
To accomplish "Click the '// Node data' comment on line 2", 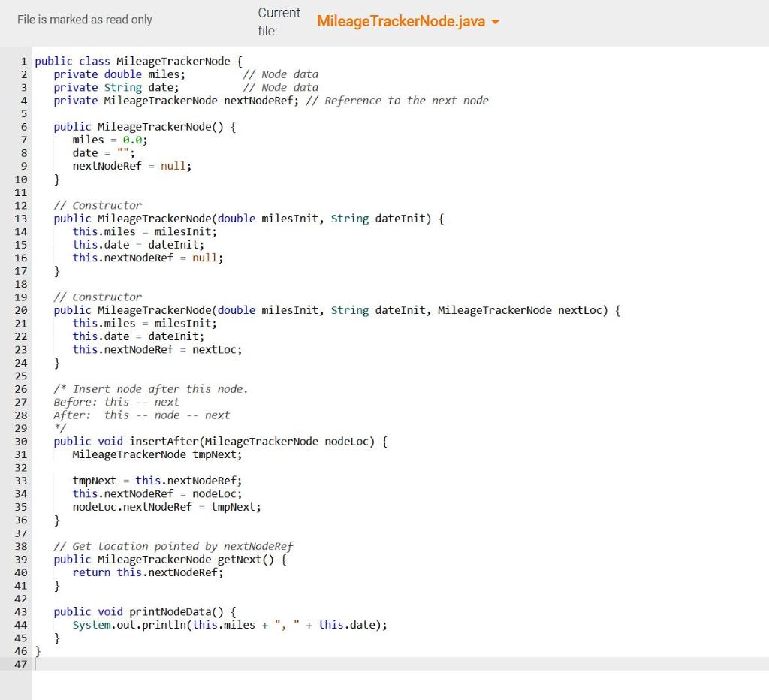I will tap(280, 74).
